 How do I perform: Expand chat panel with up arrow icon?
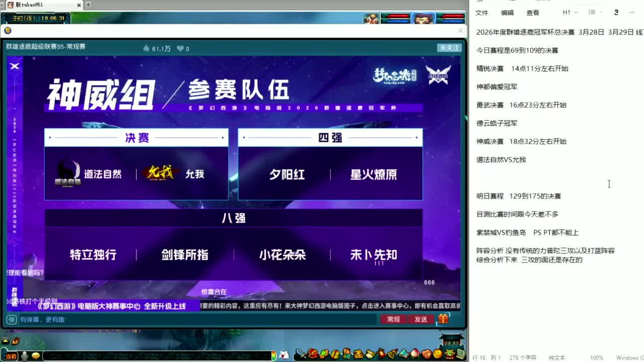tap(6, 341)
